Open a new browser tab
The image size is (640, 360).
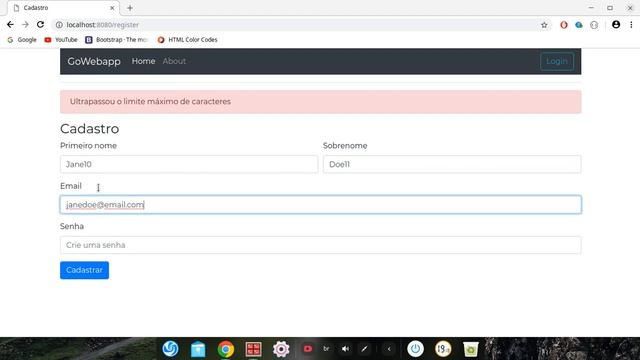(130, 8)
